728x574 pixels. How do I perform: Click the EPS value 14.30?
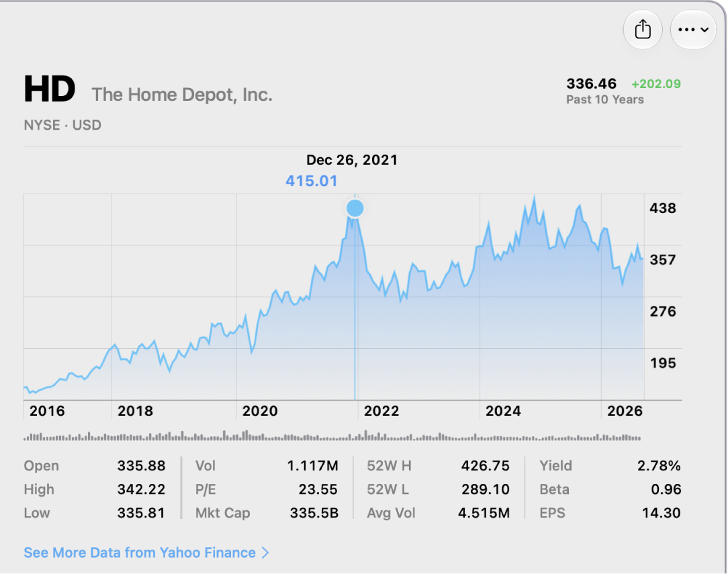[661, 513]
